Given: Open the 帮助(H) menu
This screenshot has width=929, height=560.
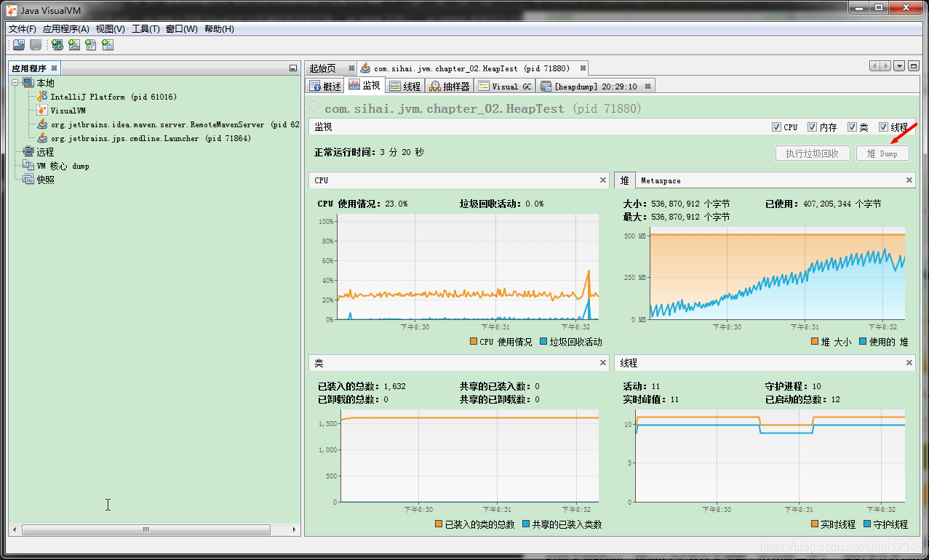Looking at the screenshot, I should pos(219,29).
